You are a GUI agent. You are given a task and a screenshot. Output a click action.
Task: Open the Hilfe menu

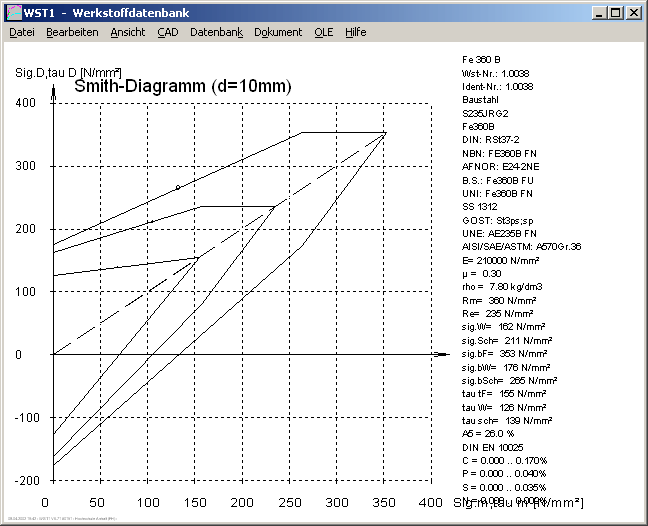coord(355,32)
